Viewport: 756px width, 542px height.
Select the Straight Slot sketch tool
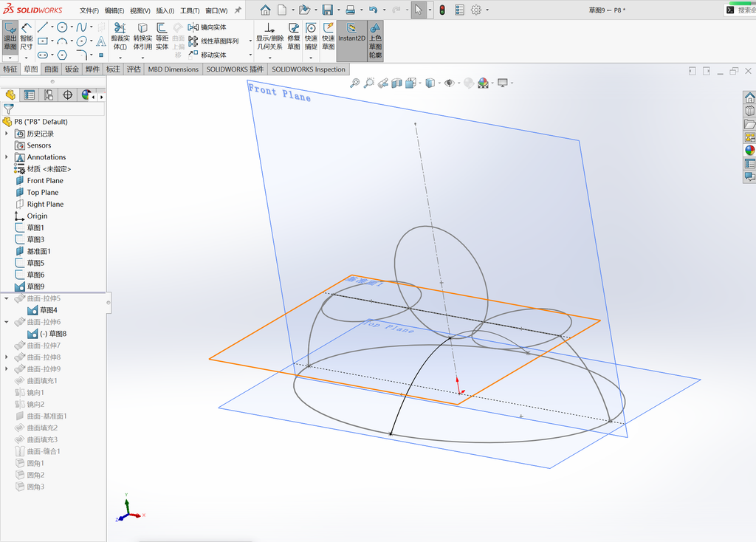[42, 55]
